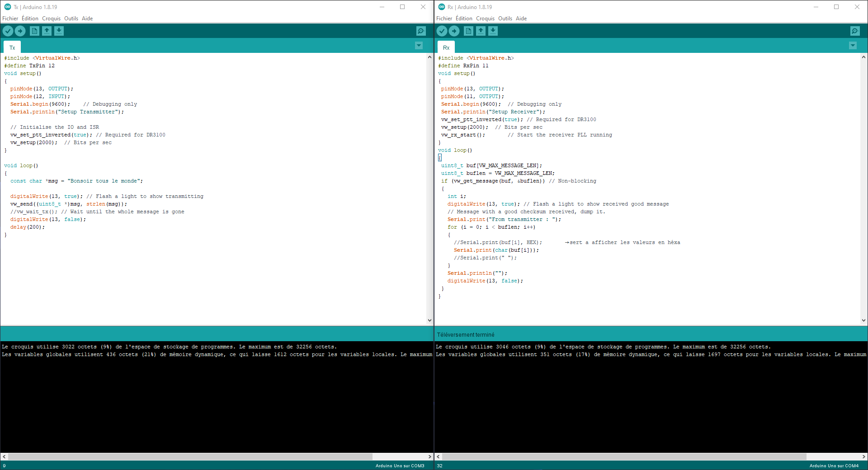Compile the Rx sketch with the Verify icon
Image resolution: width=868 pixels, height=470 pixels.
(x=441, y=31)
